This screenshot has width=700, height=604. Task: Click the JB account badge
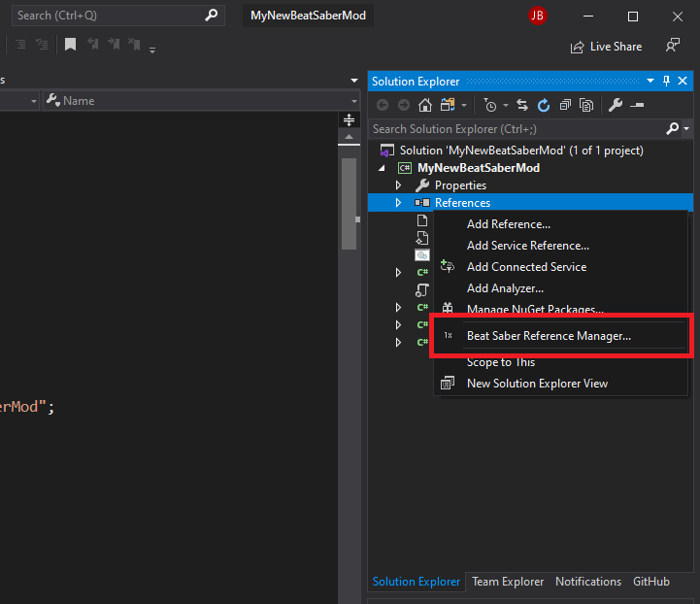(x=538, y=16)
